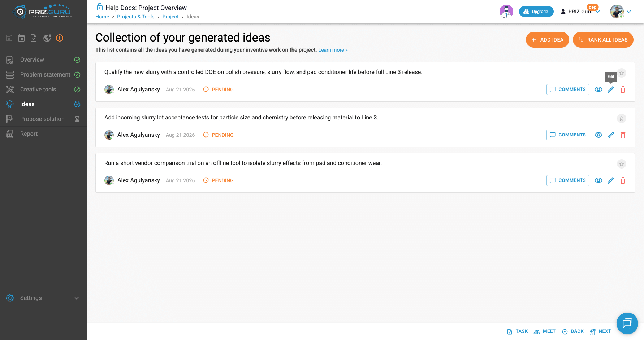Delete the 'Add incoming slurry lot' idea
This screenshot has height=340, width=644.
coord(623,135)
